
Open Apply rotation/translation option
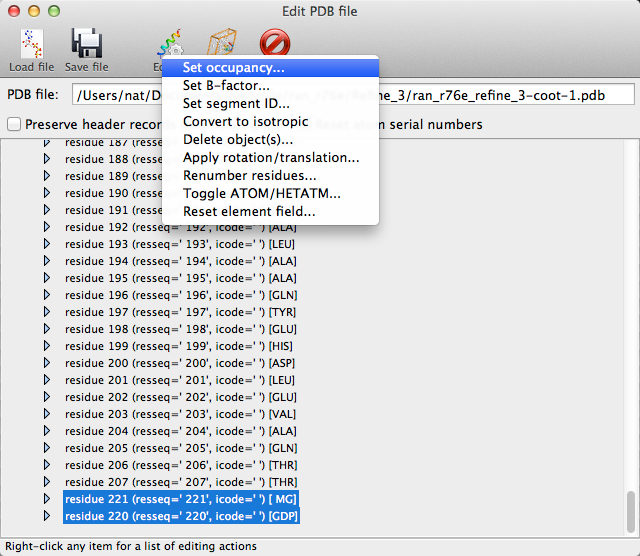pyautogui.click(x=270, y=158)
